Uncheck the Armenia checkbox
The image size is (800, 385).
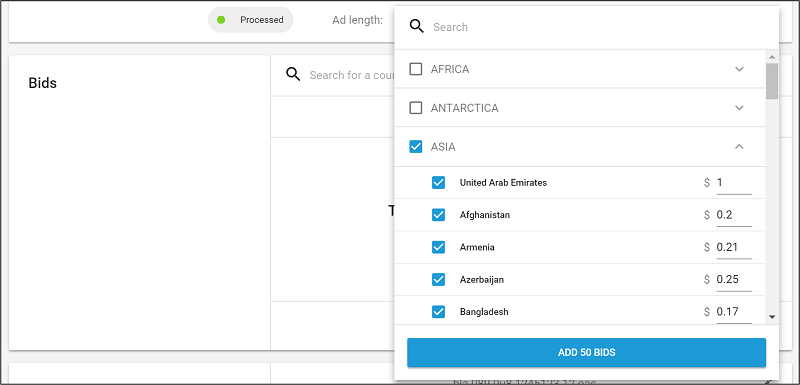click(438, 247)
